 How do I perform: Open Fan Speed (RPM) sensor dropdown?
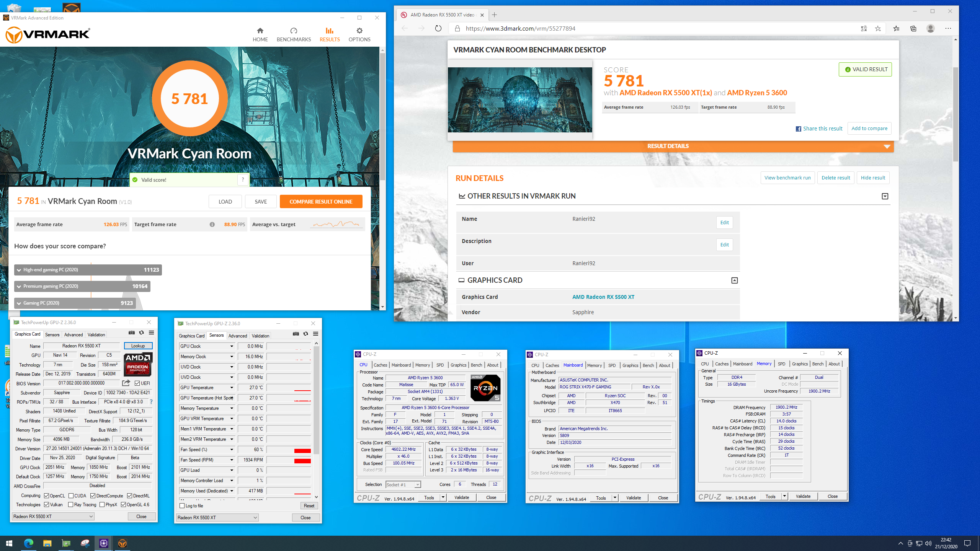(x=232, y=460)
